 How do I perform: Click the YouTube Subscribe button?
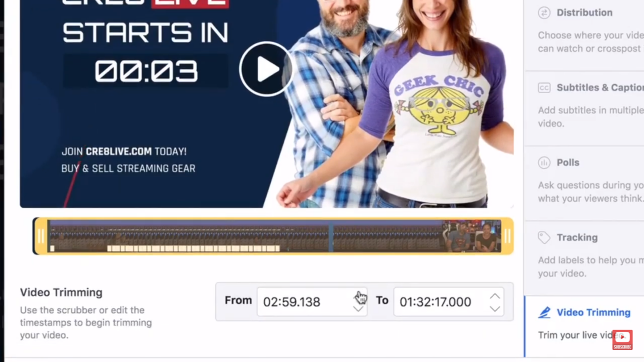[x=622, y=340]
